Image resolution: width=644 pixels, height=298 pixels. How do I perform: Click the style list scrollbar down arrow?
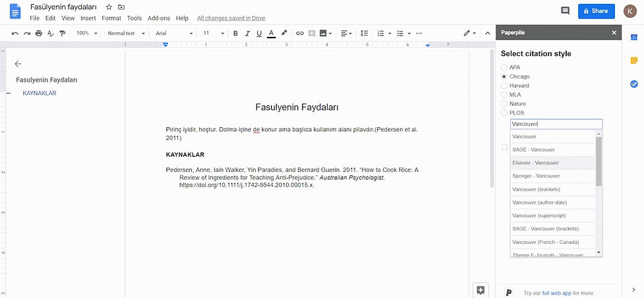[x=599, y=252]
